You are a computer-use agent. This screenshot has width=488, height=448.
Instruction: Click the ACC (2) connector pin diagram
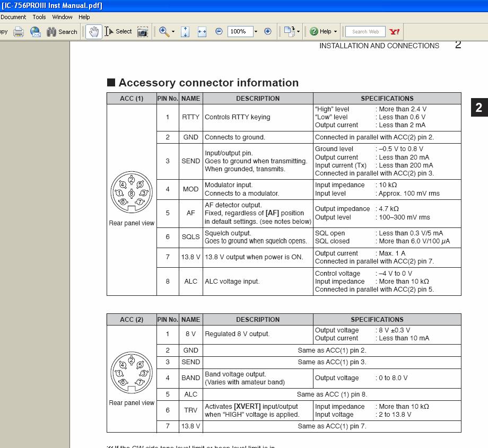pos(132,373)
